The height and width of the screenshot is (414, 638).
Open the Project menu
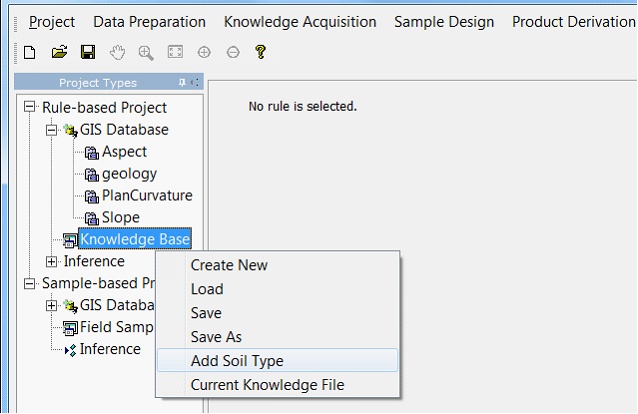coord(52,22)
